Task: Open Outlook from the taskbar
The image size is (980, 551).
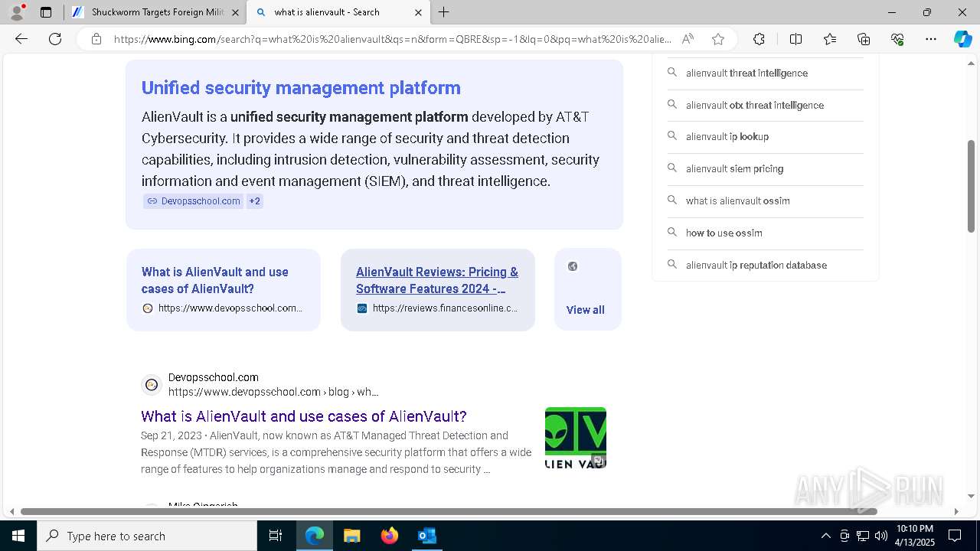Action: 427,536
